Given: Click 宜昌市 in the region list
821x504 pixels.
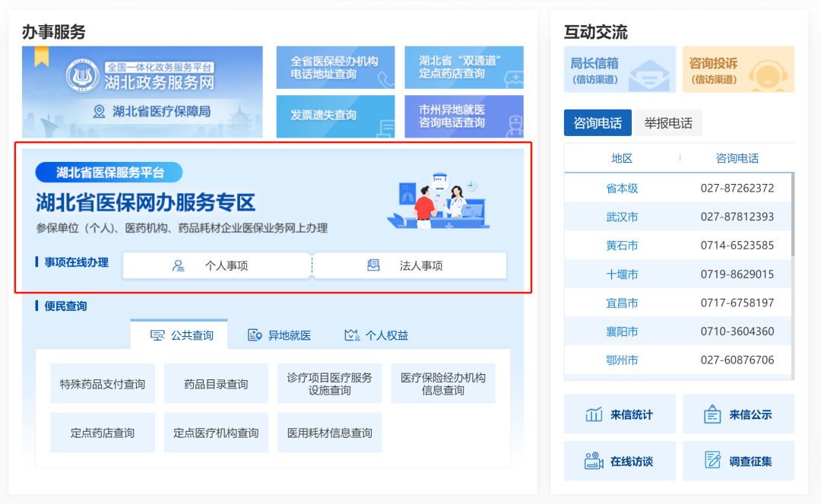Looking at the screenshot, I should coord(622,303).
